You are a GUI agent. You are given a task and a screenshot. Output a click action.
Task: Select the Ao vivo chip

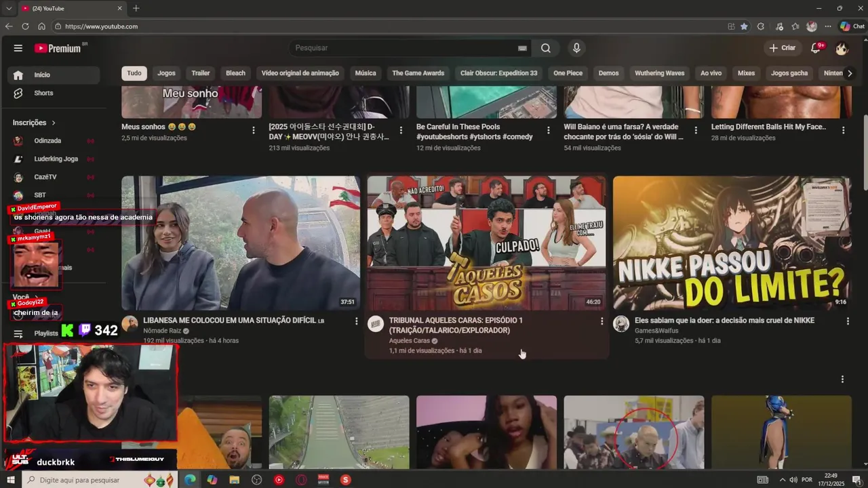pyautogui.click(x=711, y=73)
